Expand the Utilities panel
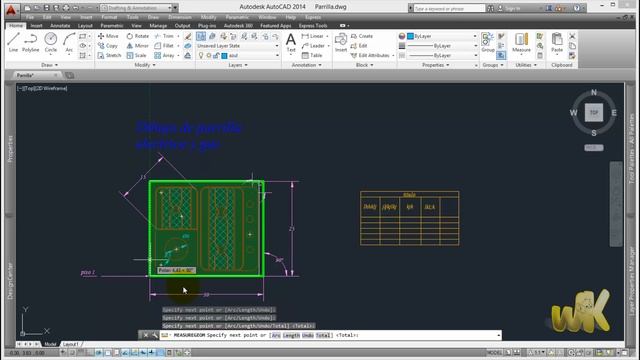Image resolution: width=640 pixels, height=360 pixels. (x=526, y=65)
